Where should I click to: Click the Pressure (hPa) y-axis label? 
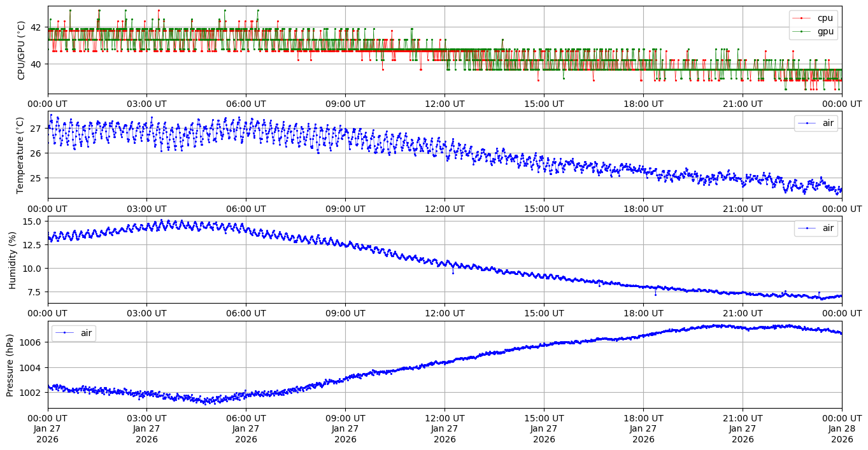10,365
